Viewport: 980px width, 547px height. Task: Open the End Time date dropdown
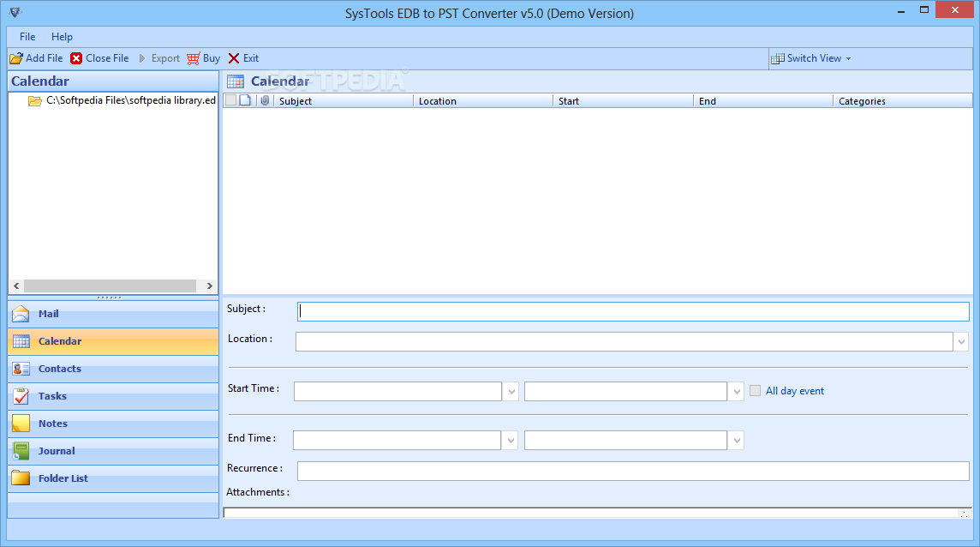point(511,441)
